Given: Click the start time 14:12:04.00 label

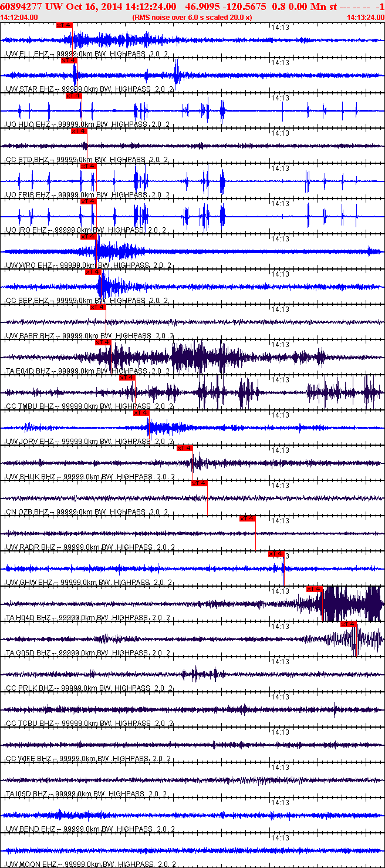Looking at the screenshot, I should 19,17.
